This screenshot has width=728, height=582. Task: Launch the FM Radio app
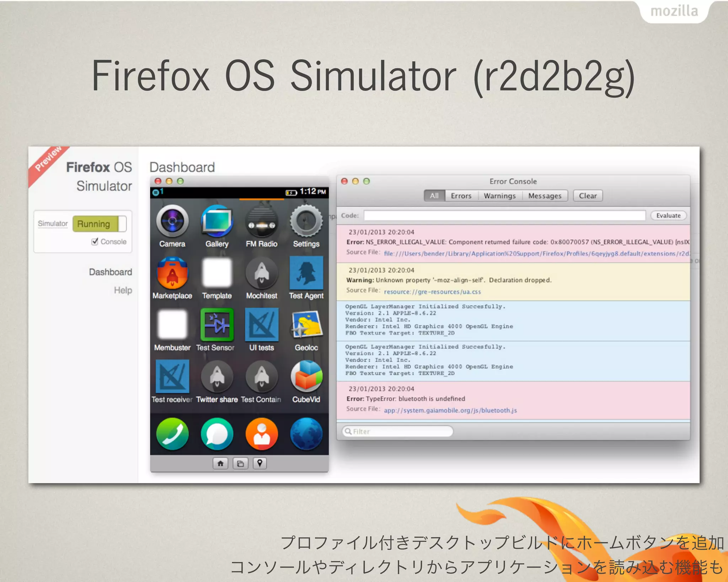[262, 221]
